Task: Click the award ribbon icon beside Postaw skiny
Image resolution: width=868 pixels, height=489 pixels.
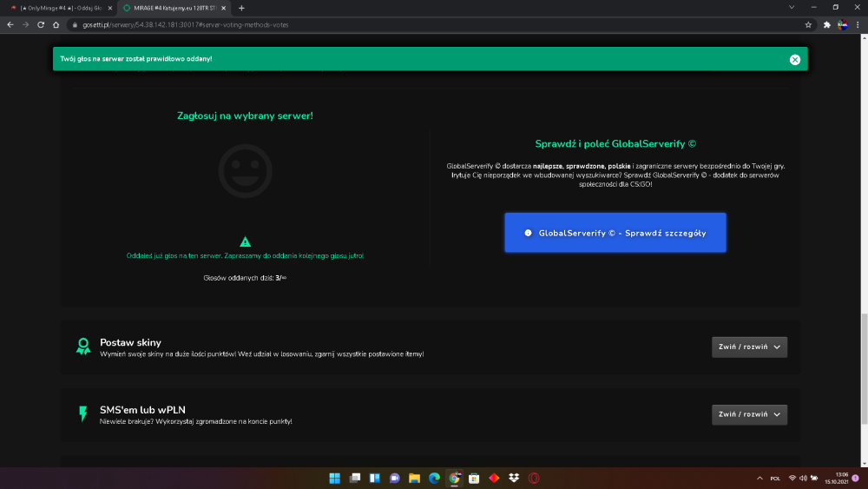Action: (x=83, y=346)
